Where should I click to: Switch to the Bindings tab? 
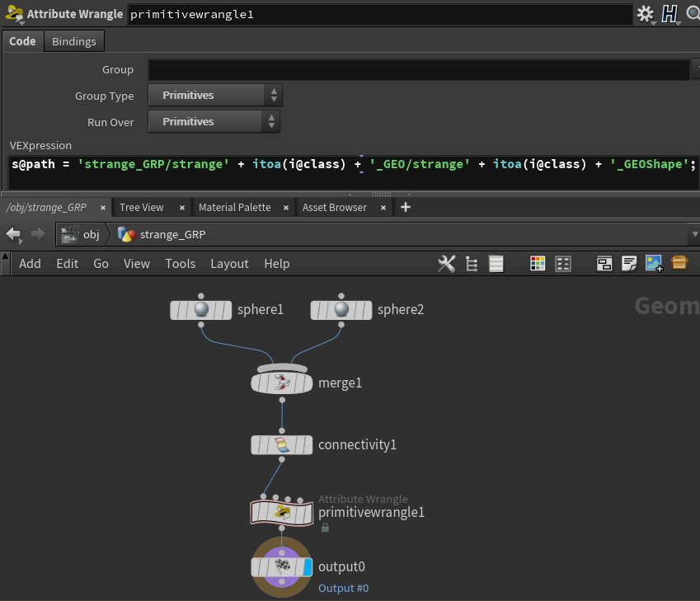[74, 41]
